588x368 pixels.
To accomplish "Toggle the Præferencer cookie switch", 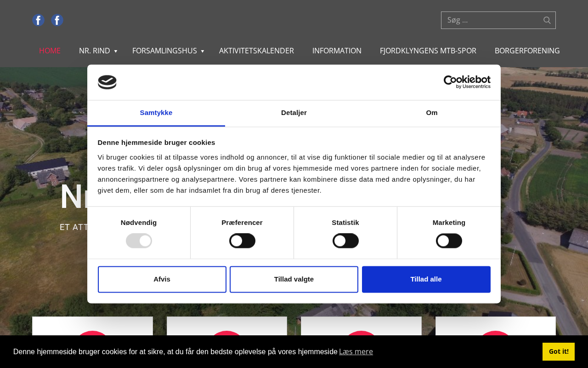I will click(242, 241).
